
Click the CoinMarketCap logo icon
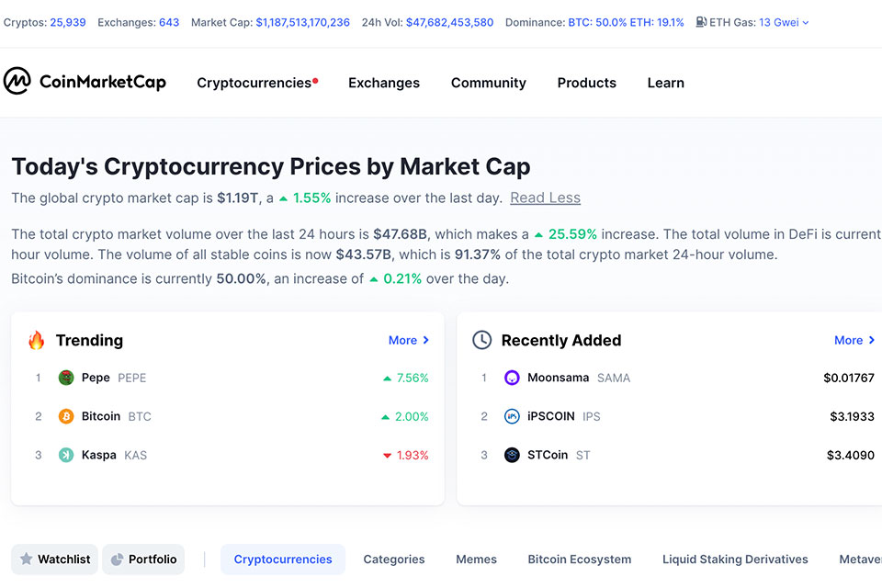click(17, 82)
